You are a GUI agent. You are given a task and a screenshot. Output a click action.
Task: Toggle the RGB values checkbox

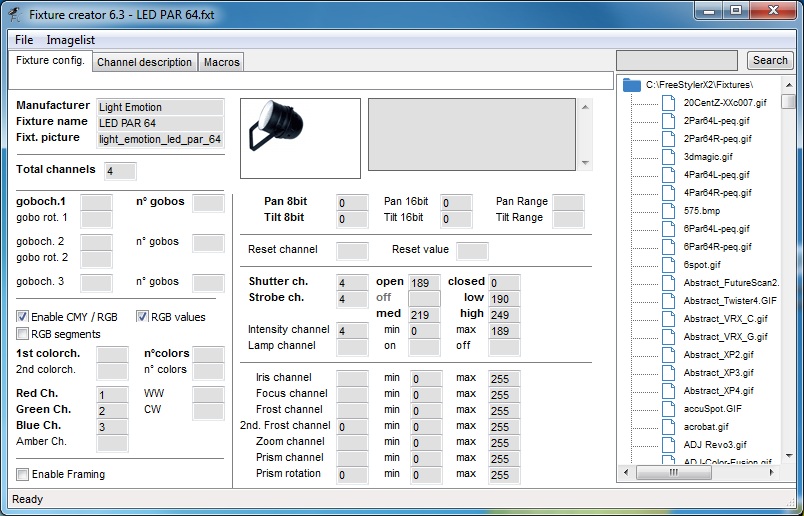[143, 317]
